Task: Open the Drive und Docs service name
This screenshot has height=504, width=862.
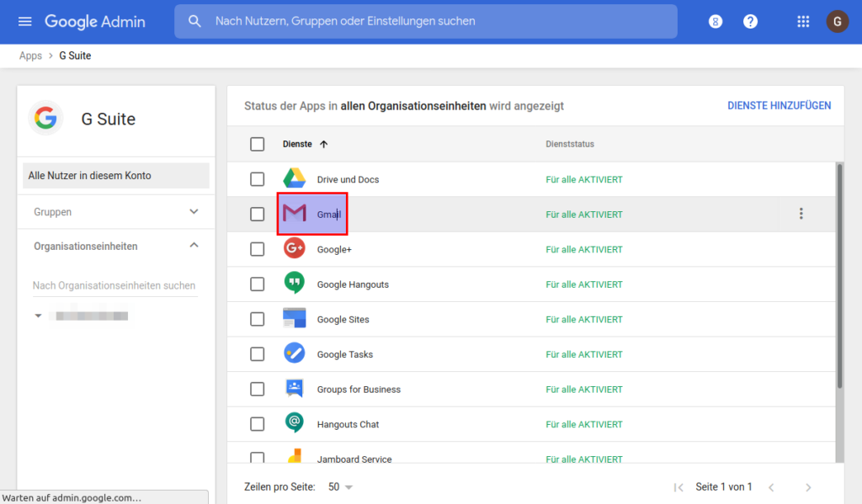Action: coord(348,180)
